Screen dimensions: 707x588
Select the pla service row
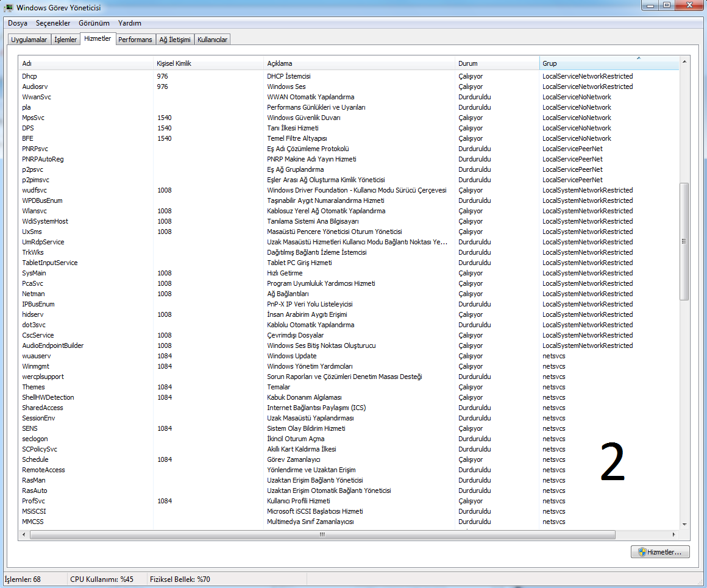(x=349, y=107)
